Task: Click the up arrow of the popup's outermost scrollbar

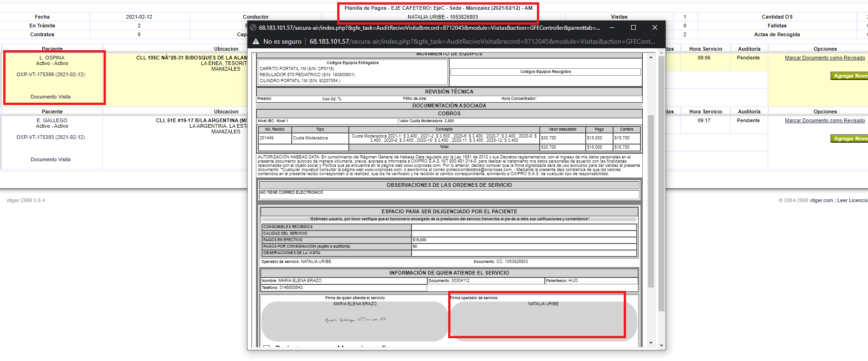Action: 661,53
